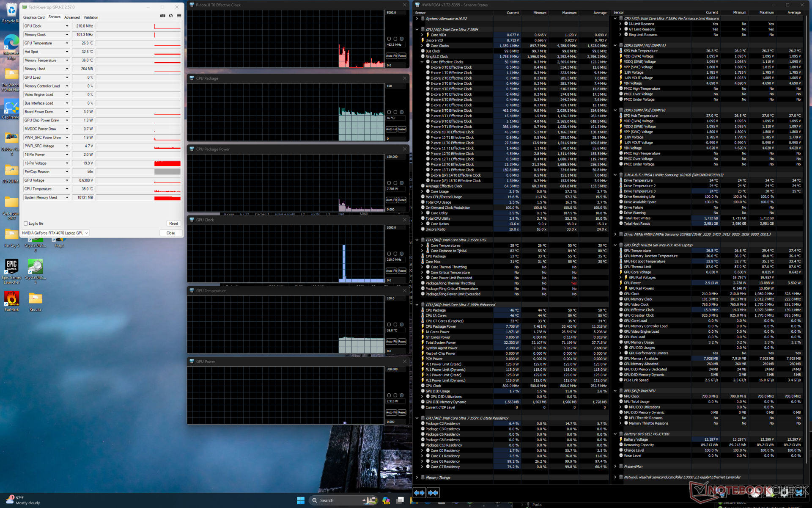Open the FurMark desktop shortcut
The width and height of the screenshot is (812, 508).
(x=11, y=301)
